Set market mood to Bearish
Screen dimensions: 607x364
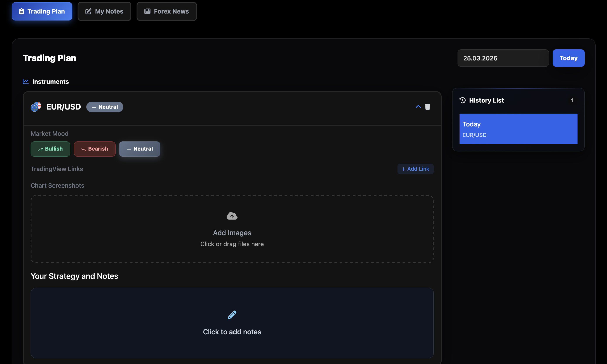(x=95, y=149)
